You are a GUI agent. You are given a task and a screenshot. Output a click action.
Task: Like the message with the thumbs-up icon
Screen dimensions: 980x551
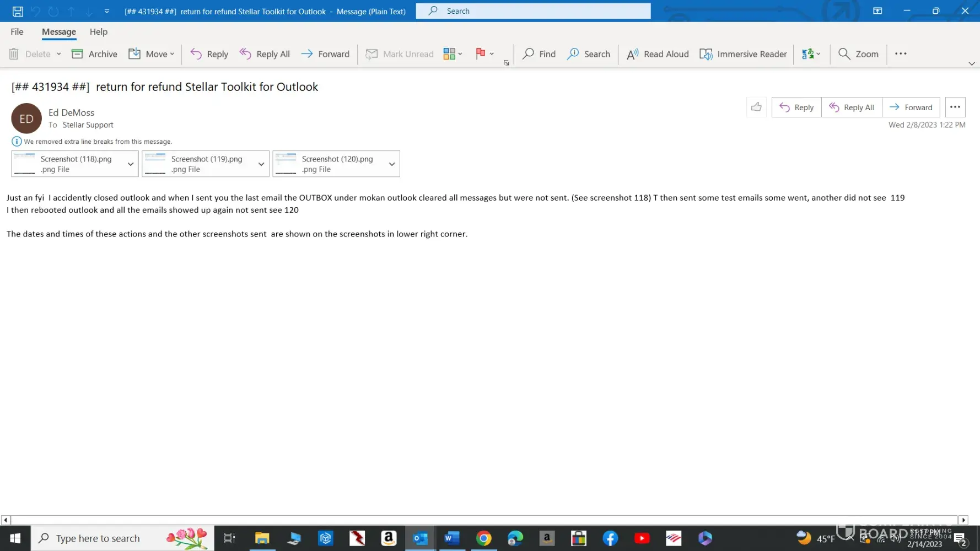756,107
